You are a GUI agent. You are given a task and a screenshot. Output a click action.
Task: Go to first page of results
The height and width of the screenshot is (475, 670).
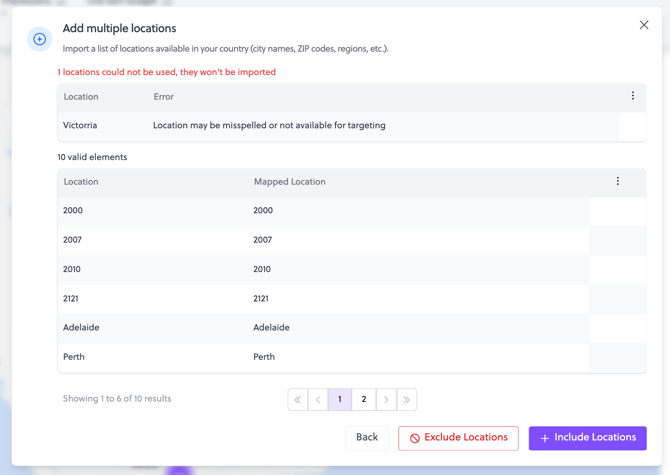pyautogui.click(x=298, y=400)
